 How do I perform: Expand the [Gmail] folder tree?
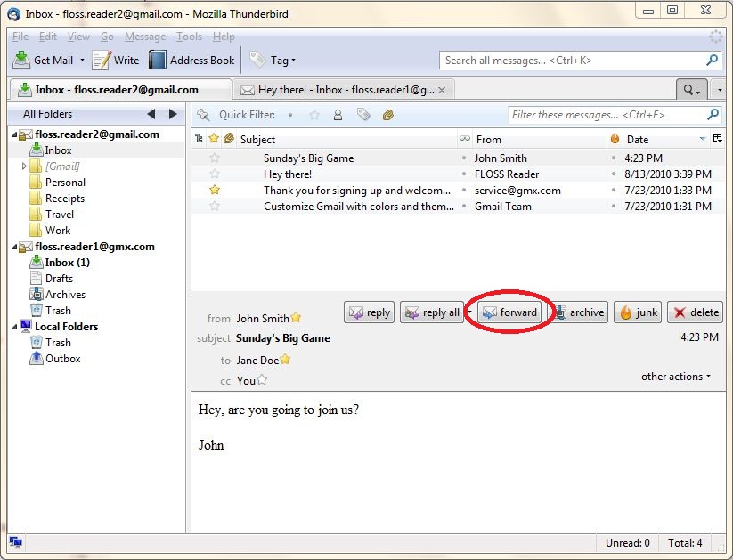coord(24,166)
